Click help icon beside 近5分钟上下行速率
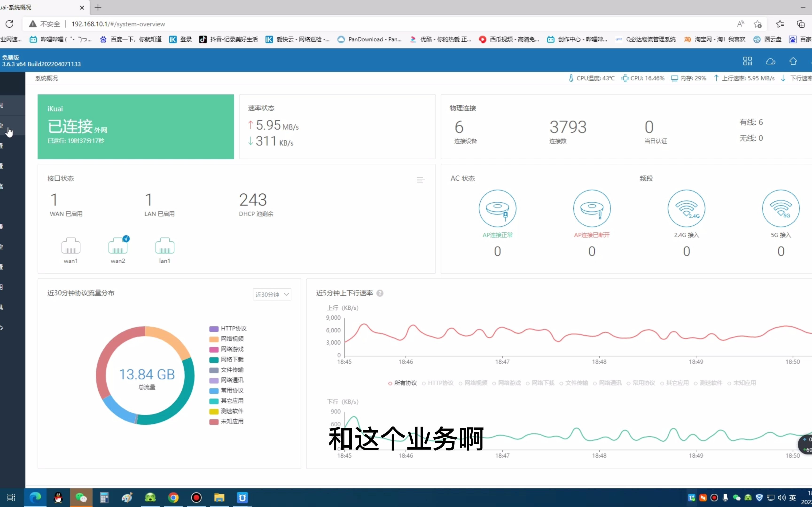Viewport: 812px width, 507px height. click(380, 293)
